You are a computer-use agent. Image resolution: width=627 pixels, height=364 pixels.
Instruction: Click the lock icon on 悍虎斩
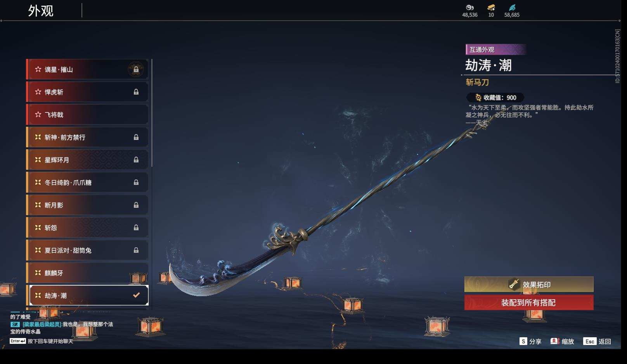click(136, 92)
